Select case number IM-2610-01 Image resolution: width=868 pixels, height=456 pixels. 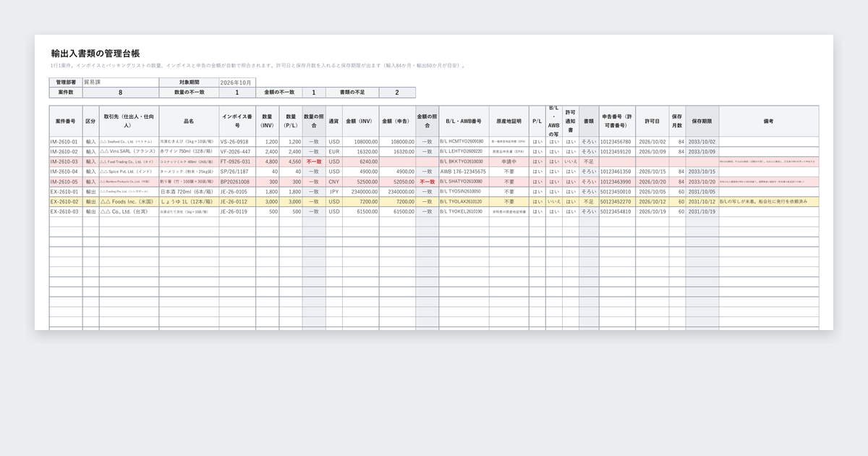point(66,142)
